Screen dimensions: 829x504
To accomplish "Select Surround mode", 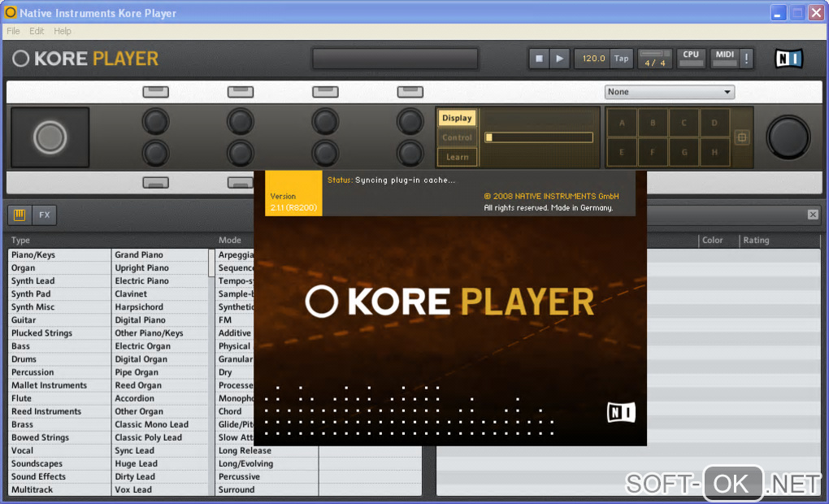I will [267, 489].
